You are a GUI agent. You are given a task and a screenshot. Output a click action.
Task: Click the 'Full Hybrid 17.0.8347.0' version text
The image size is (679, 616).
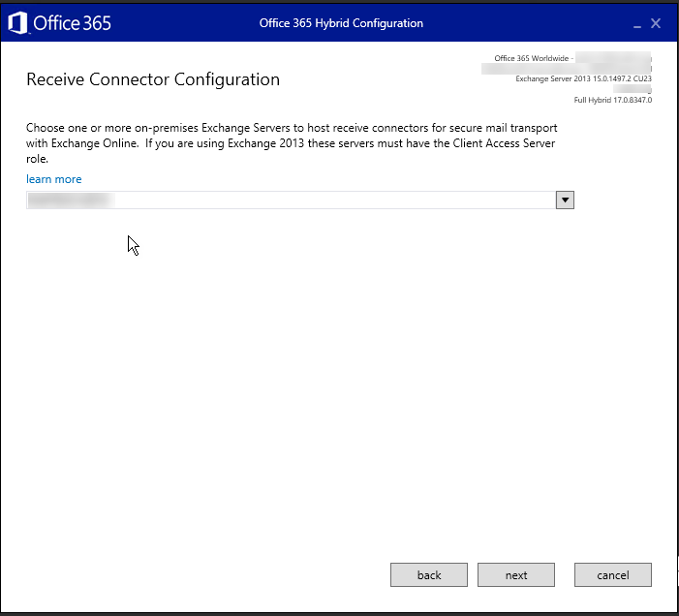click(613, 100)
